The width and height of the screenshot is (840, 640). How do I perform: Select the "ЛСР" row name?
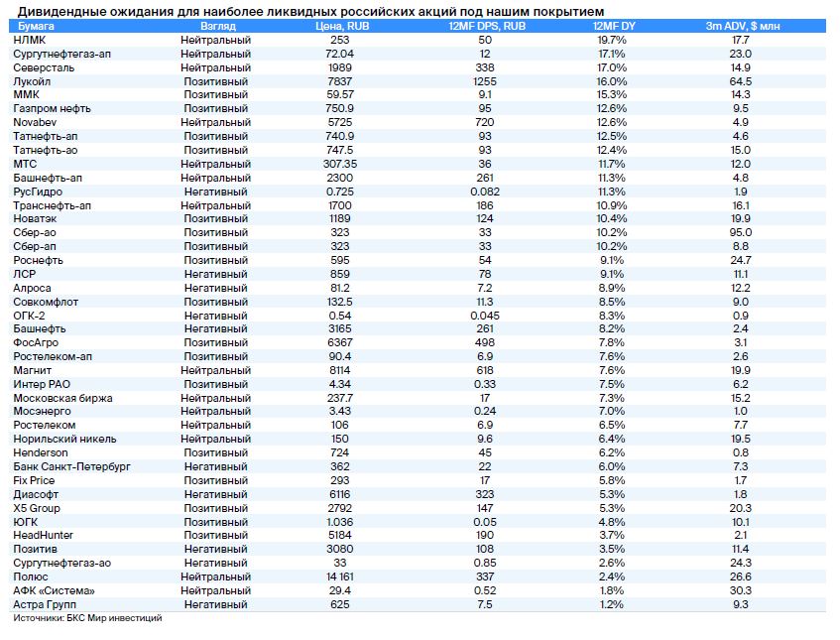[25, 275]
